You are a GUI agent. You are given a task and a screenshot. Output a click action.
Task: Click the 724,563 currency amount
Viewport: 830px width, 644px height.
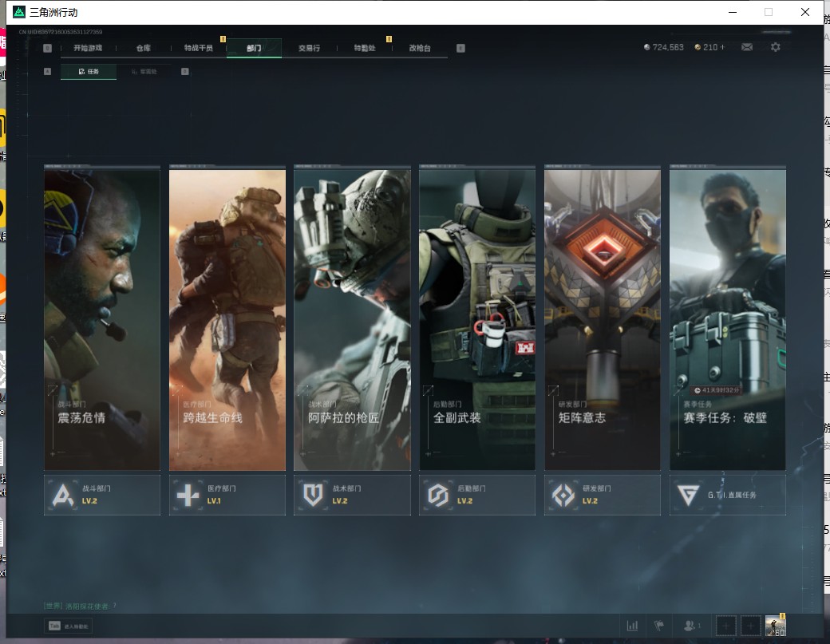coord(668,47)
